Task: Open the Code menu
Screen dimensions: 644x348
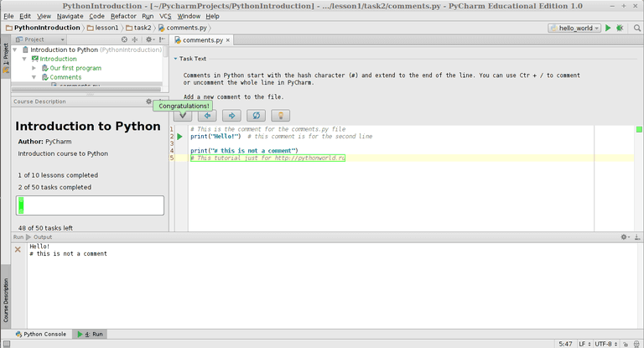Action: point(96,16)
